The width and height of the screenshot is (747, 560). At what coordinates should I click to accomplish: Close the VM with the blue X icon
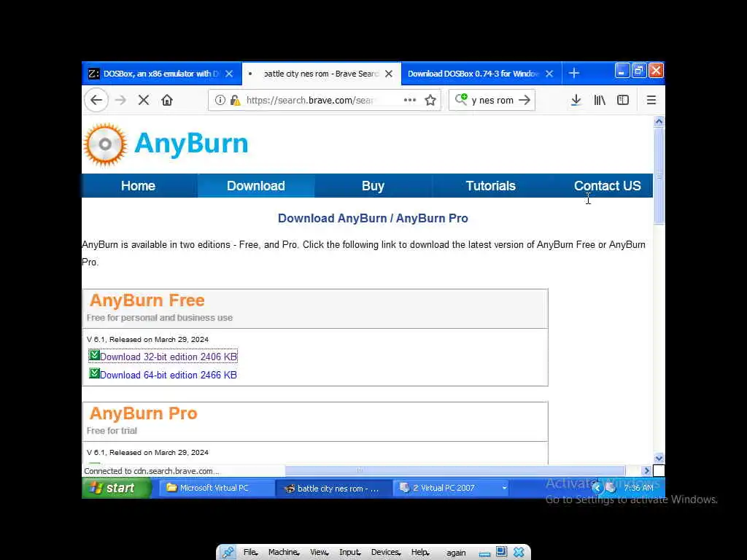pos(519,552)
